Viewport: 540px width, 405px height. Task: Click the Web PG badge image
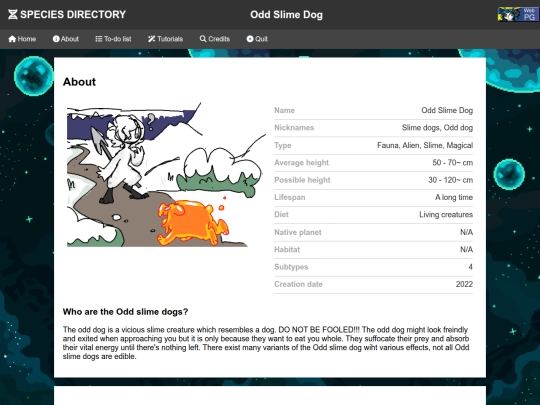(x=518, y=14)
